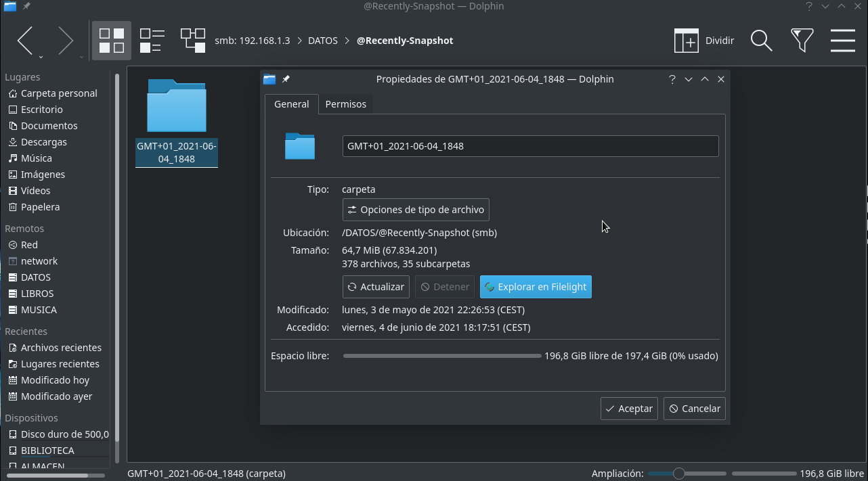
Task: Open the hamburger menu
Action: (843, 41)
